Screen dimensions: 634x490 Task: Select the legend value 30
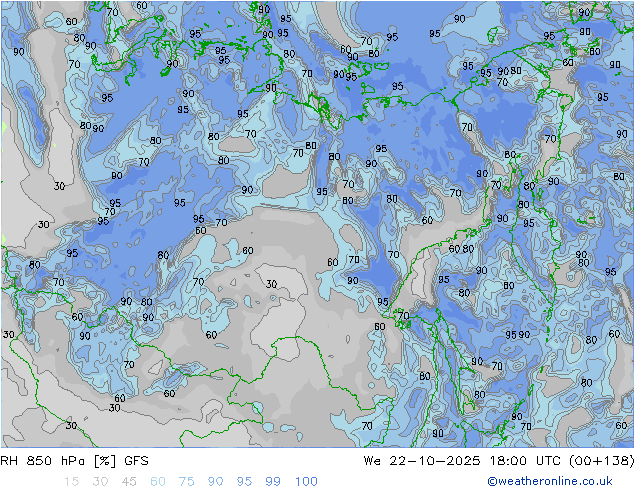point(100,482)
